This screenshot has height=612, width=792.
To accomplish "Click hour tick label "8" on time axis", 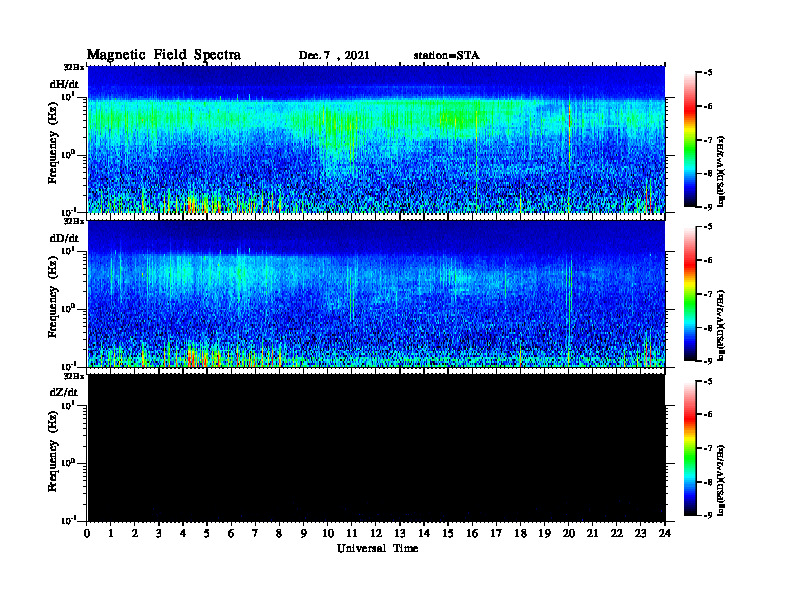I will point(279,533).
